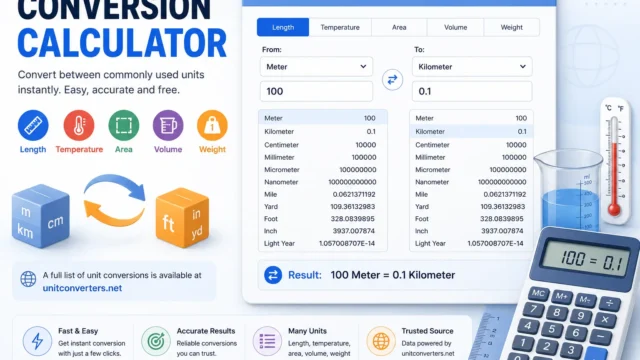Click the Accurate Results target icon
The height and width of the screenshot is (360, 640).
click(156, 341)
